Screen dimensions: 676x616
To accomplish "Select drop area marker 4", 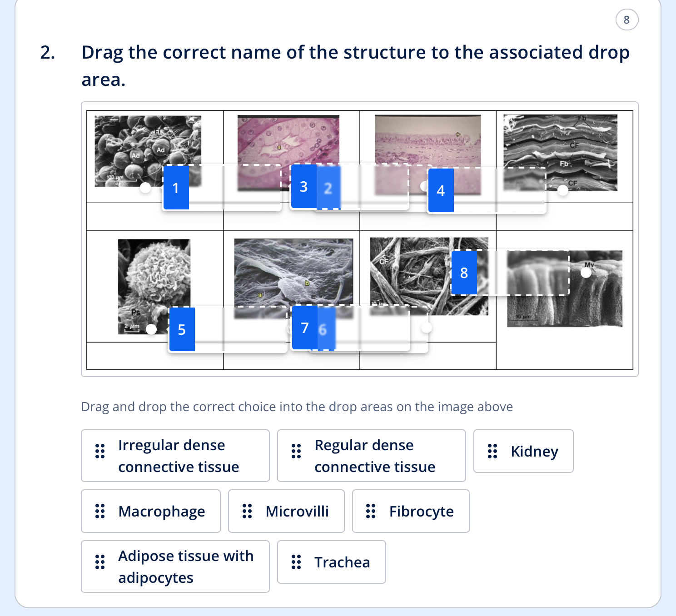I will [x=440, y=191].
